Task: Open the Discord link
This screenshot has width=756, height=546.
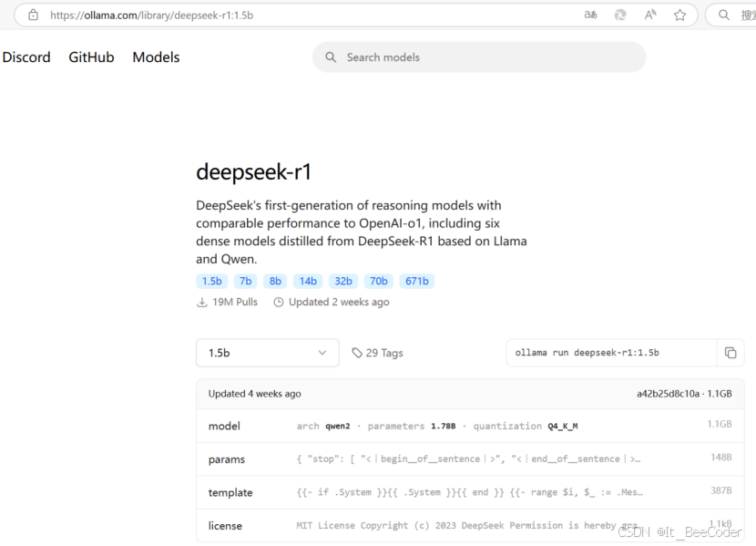Action: (26, 57)
